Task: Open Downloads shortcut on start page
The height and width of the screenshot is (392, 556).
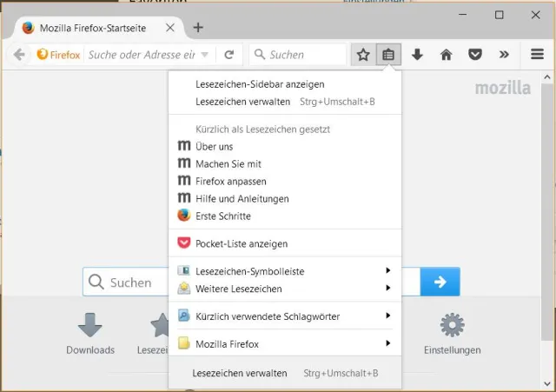Action: 90,333
